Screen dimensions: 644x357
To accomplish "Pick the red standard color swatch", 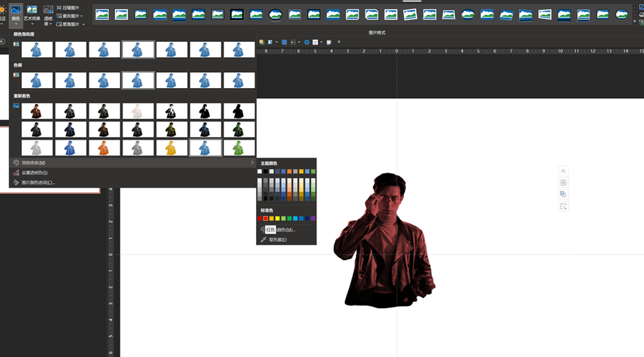I will tap(266, 219).
